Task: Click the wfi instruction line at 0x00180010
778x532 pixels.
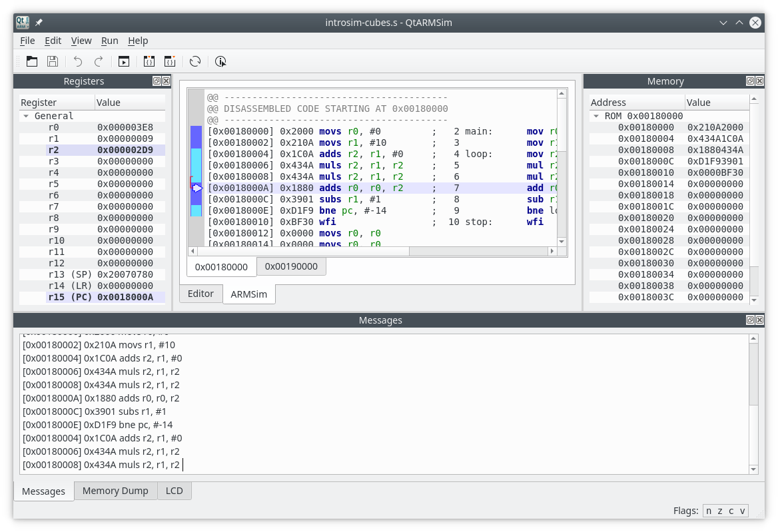Action: pyautogui.click(x=381, y=222)
